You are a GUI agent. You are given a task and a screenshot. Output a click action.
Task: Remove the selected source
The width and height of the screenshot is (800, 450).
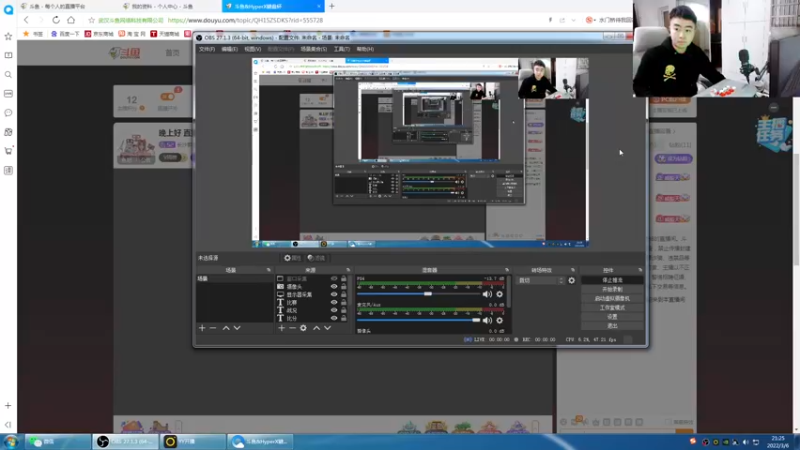292,328
